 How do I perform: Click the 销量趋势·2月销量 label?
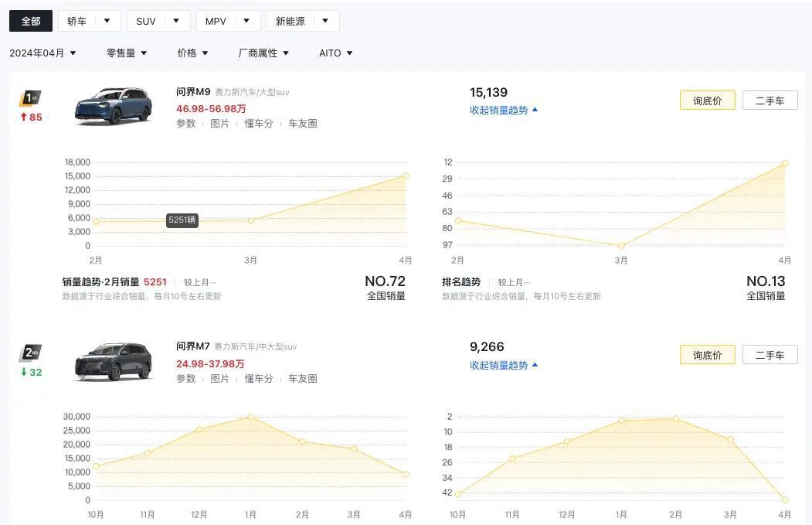click(100, 282)
